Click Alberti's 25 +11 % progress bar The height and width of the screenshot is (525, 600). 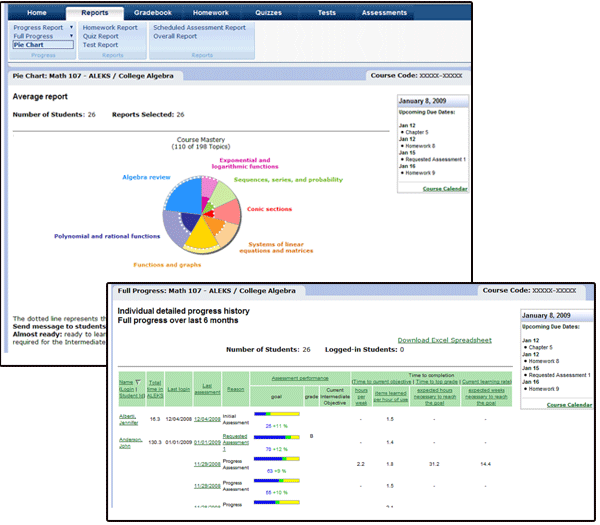pyautogui.click(x=277, y=414)
